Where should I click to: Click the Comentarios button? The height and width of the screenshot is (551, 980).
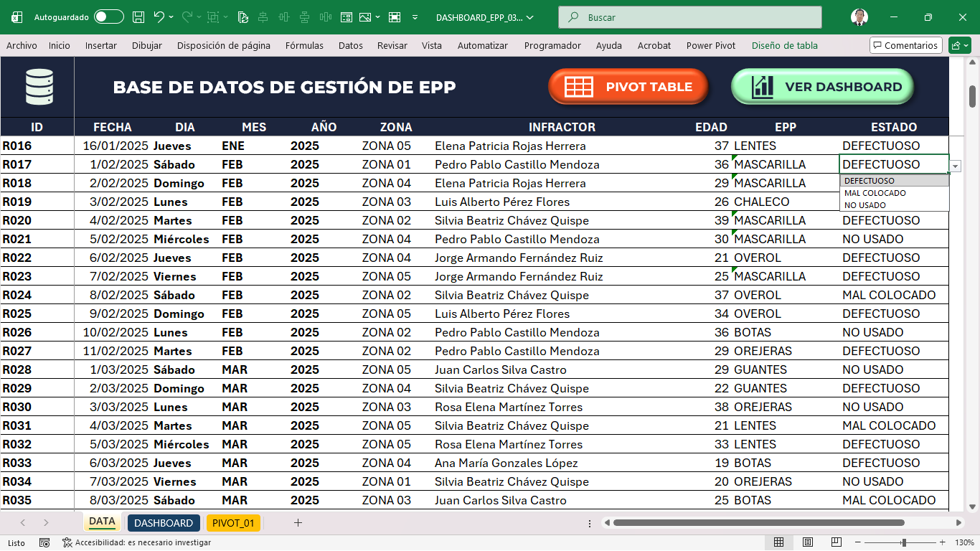905,45
